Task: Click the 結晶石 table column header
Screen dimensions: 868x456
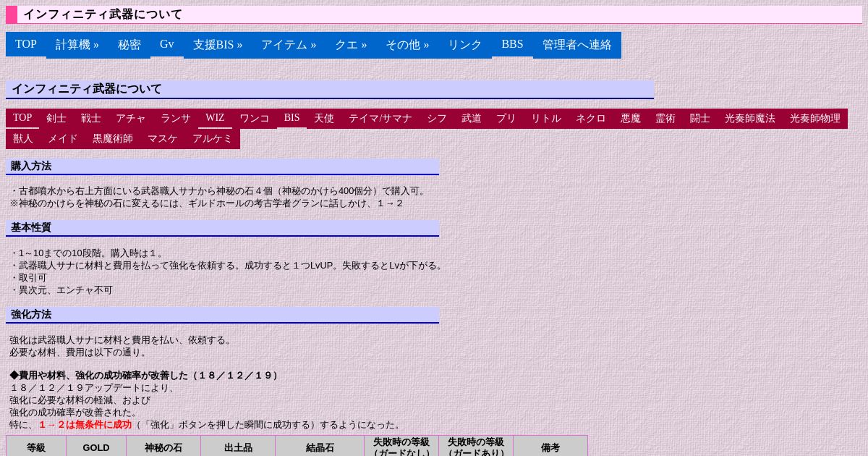Action: tap(320, 447)
